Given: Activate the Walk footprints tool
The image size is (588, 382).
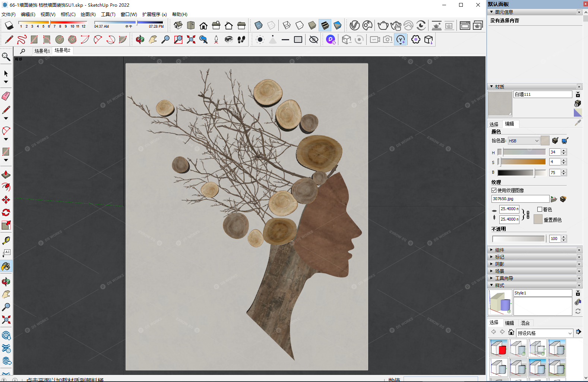Looking at the screenshot, I should coord(241,40).
